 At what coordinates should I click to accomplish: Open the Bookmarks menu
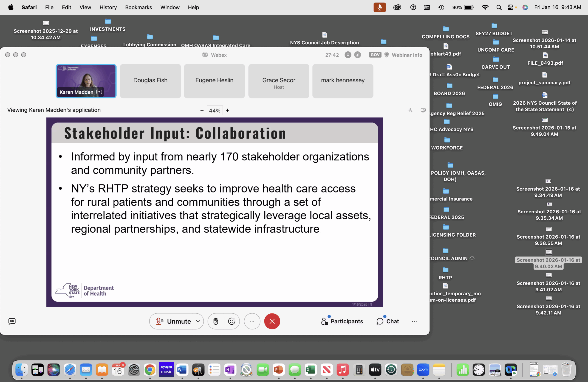[138, 7]
